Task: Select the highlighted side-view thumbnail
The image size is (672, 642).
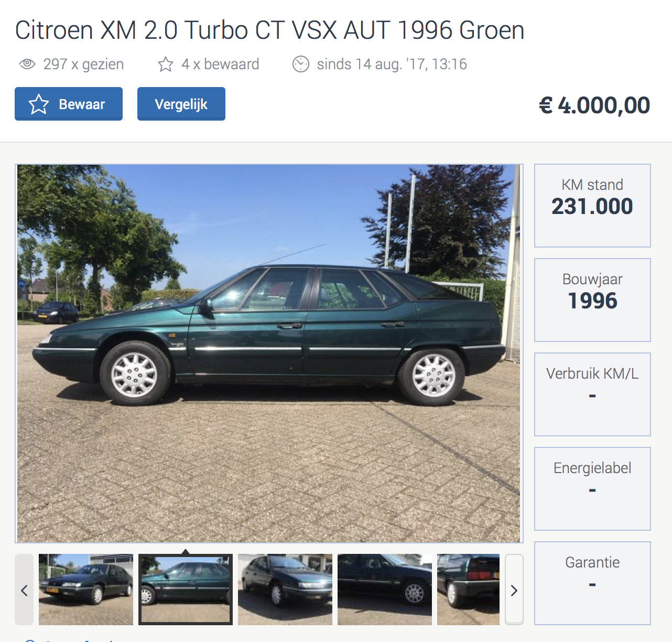Action: pyautogui.click(x=186, y=590)
